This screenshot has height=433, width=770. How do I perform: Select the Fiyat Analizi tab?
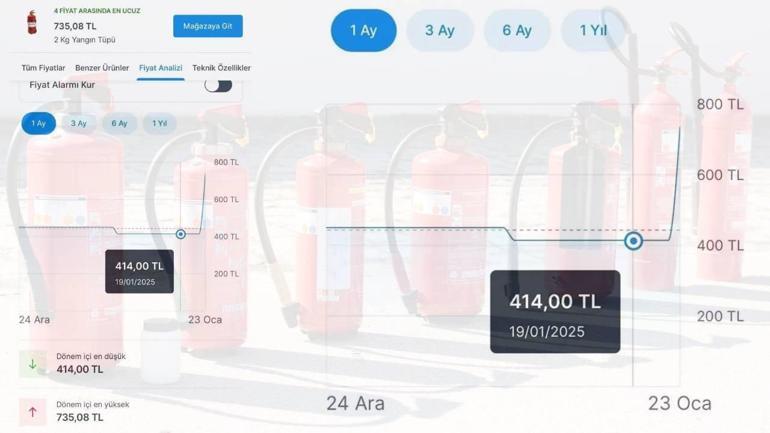pos(161,68)
